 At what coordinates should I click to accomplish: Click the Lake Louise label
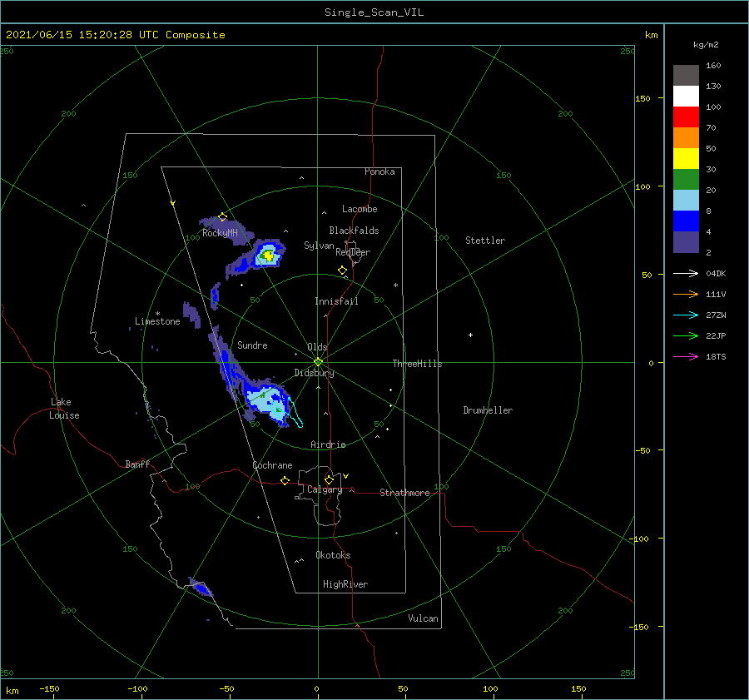click(64, 409)
